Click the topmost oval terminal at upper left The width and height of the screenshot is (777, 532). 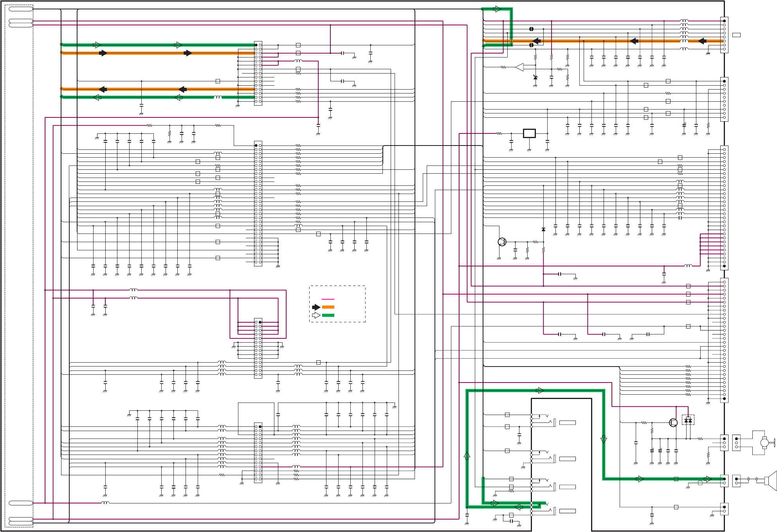21,9
